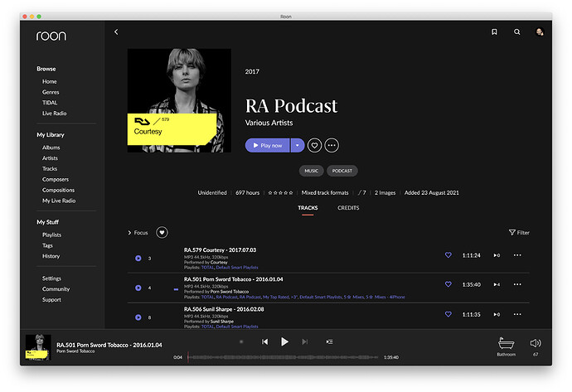
Task: Open Artists in My Library
Action: click(50, 158)
